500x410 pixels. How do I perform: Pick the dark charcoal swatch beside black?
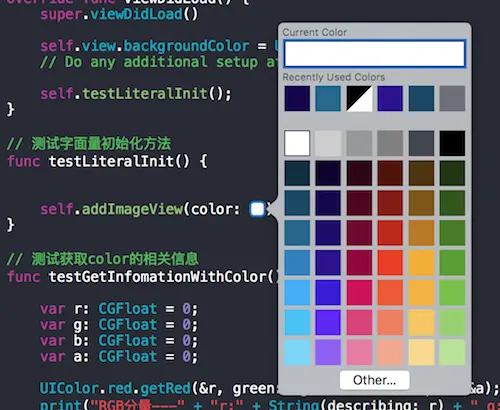tap(421, 143)
